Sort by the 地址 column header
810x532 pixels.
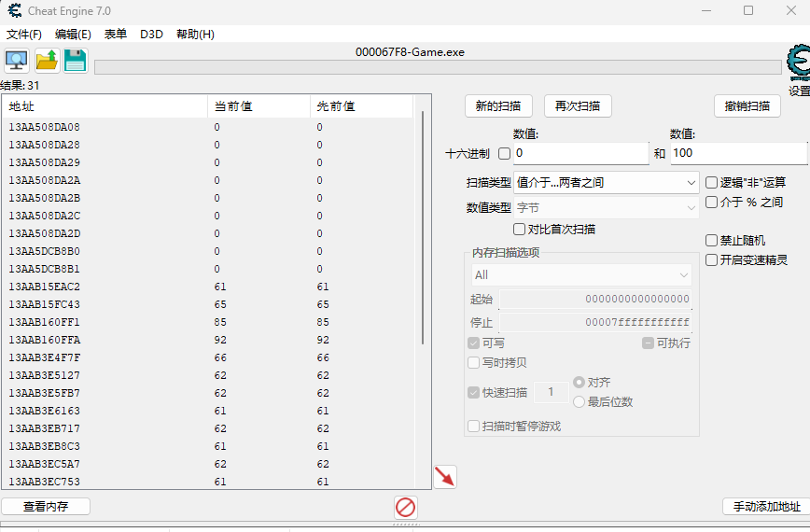(105, 106)
